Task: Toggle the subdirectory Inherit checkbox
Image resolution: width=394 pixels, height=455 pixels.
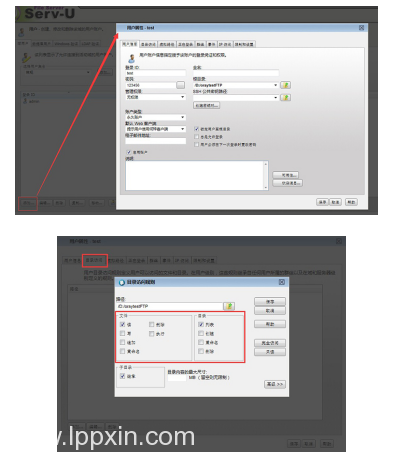Action: click(122, 376)
